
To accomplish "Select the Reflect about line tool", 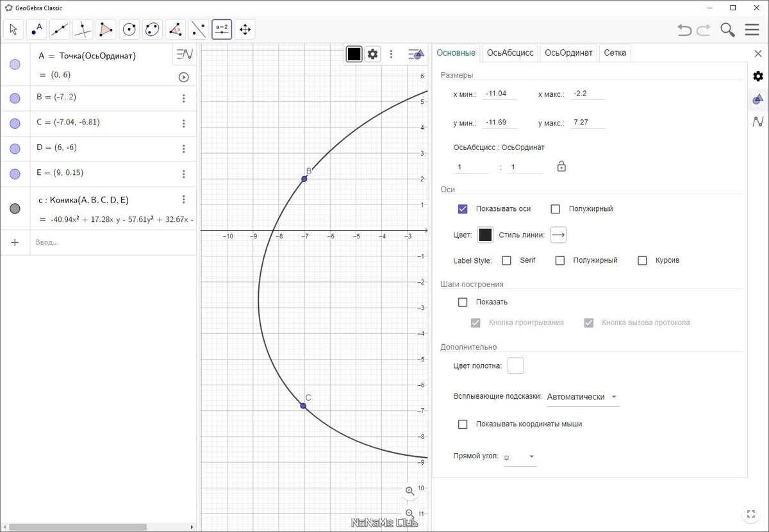I will click(199, 29).
